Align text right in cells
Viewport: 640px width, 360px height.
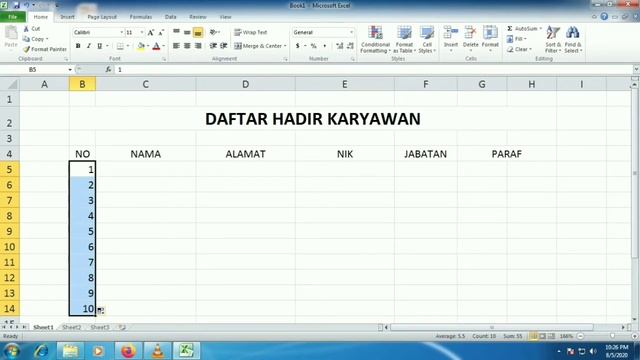(198, 46)
